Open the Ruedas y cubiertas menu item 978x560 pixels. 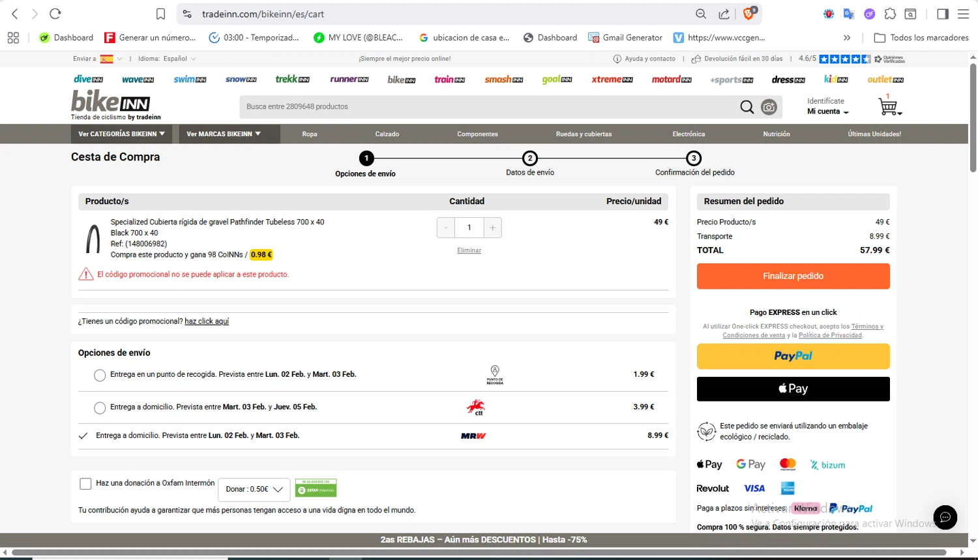click(x=584, y=134)
